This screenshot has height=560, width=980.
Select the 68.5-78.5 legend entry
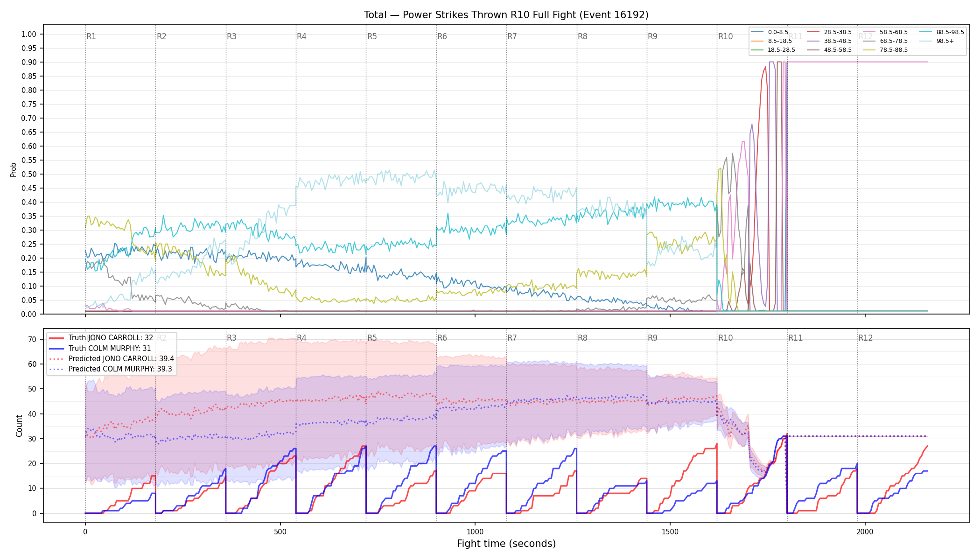coord(885,41)
